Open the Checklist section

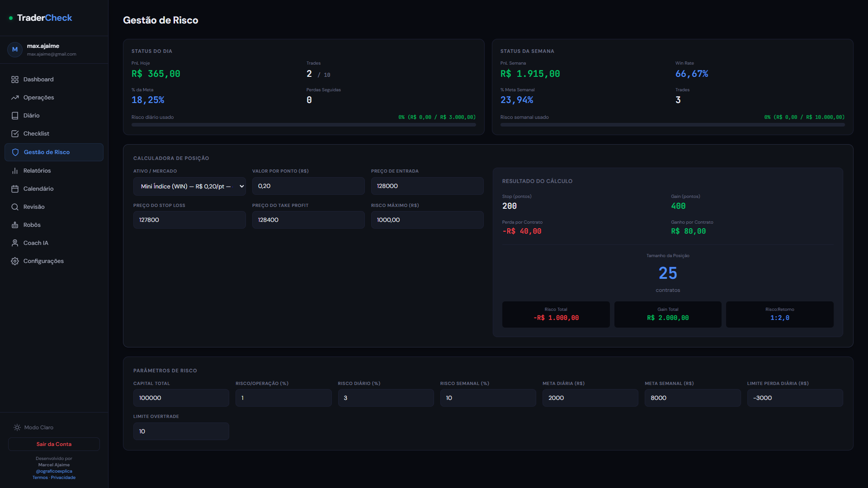(x=36, y=133)
